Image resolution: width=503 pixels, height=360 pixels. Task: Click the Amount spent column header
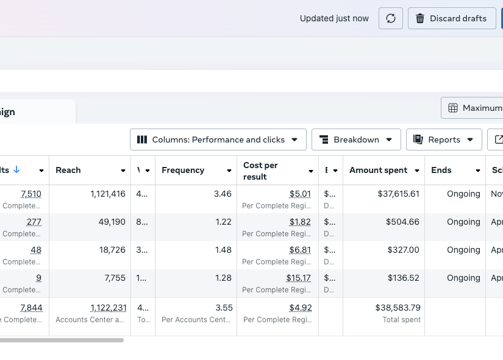click(x=378, y=170)
